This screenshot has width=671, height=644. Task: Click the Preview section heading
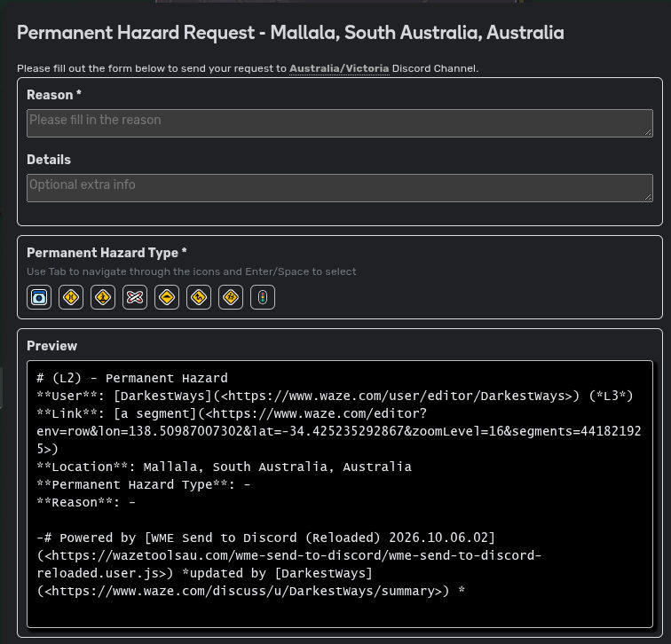click(51, 346)
